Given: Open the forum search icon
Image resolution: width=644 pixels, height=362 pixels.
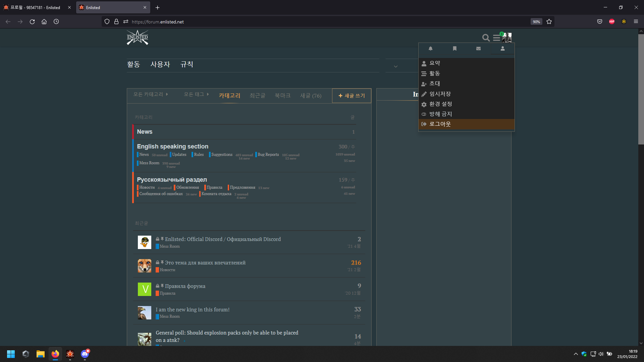Looking at the screenshot, I should click(486, 38).
